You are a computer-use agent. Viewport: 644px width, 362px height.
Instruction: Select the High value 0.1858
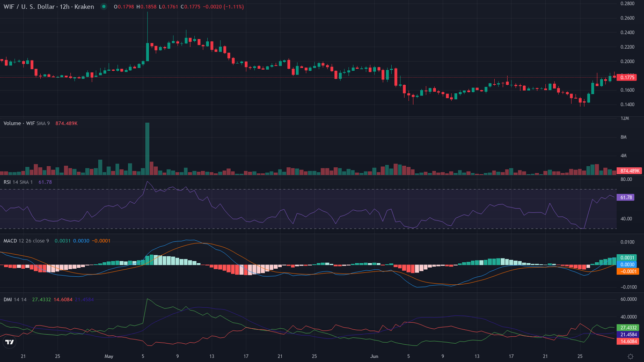[148, 7]
